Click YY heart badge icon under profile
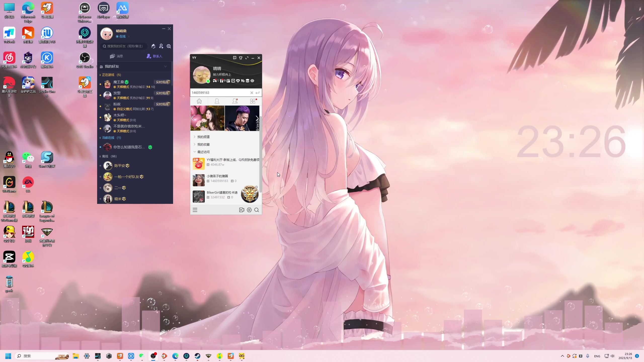 (238, 81)
